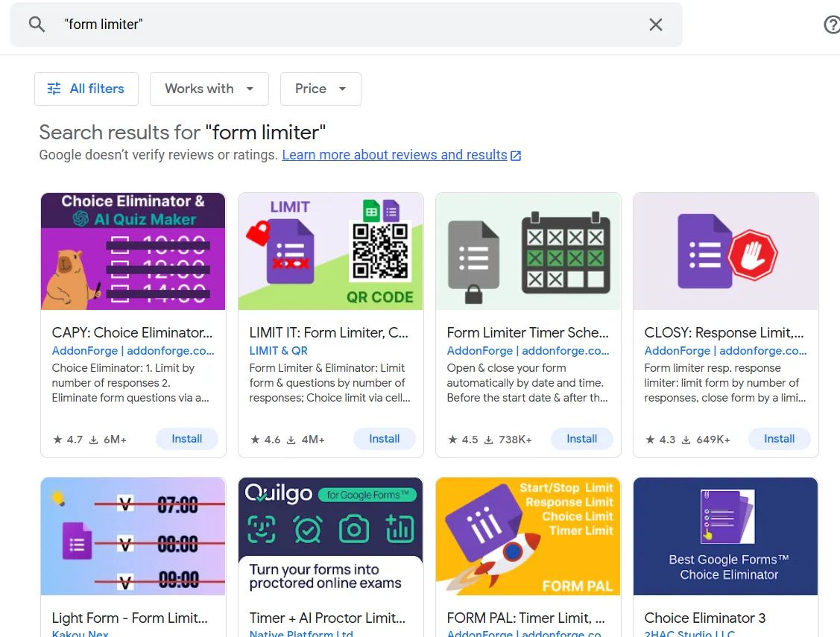
Task: Click the search magnifier icon
Action: click(x=37, y=25)
